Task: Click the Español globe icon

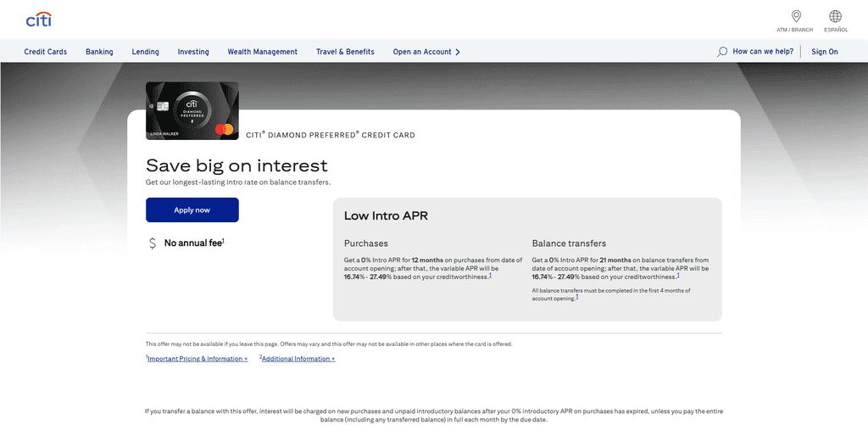Action: pyautogui.click(x=835, y=16)
